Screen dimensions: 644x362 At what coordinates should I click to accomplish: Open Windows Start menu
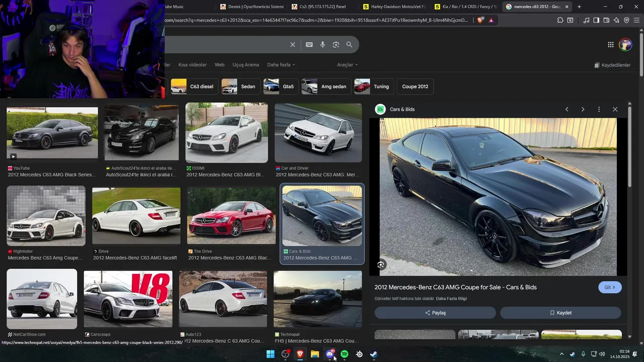(270, 354)
